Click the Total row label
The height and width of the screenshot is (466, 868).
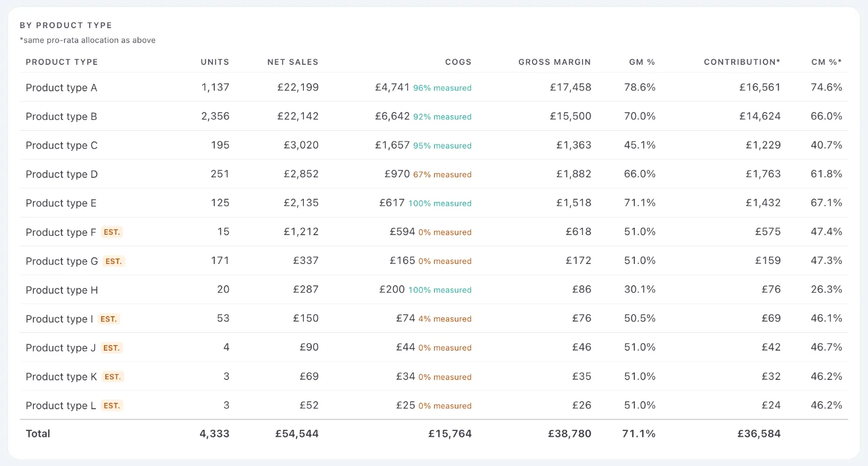[x=38, y=434]
